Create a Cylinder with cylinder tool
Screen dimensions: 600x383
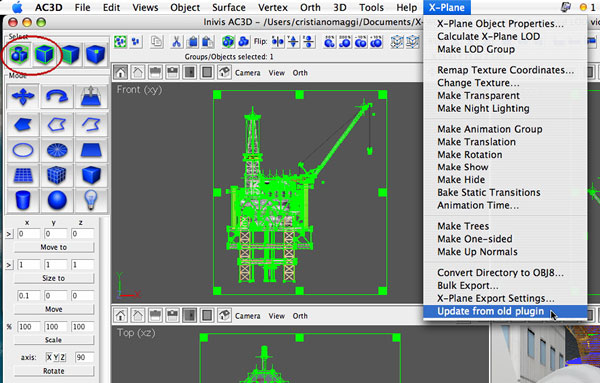coord(23,200)
